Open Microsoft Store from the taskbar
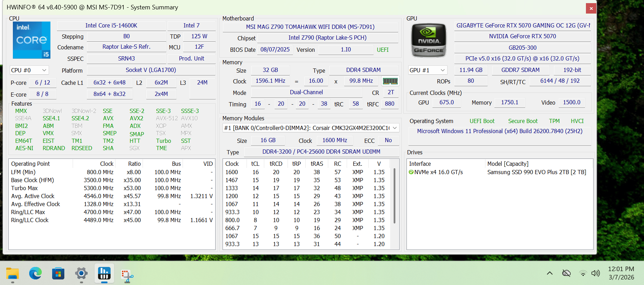The image size is (644, 285). pyautogui.click(x=58, y=274)
